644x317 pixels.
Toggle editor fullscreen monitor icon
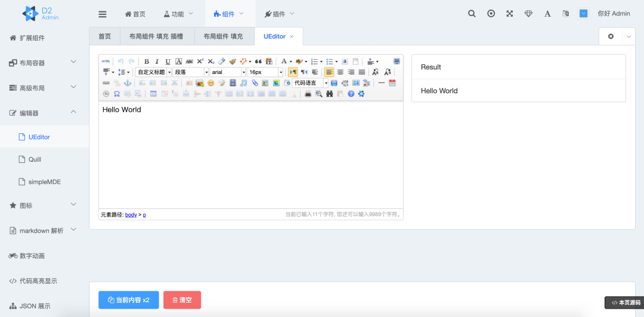397,61
